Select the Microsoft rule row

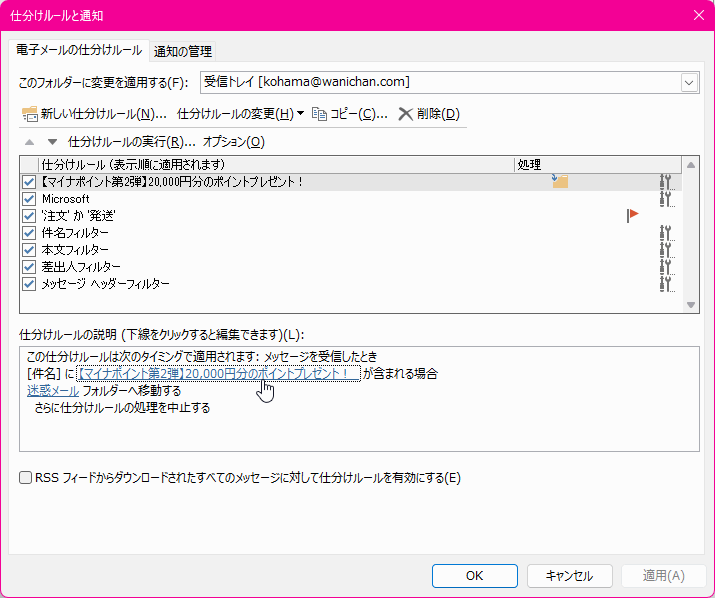351,199
